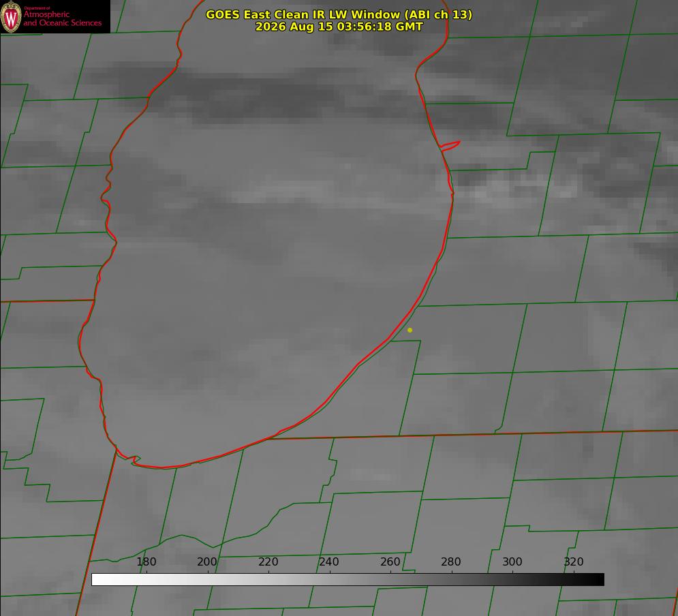
Task: Click the University of Wisconsin crest logo
Action: (11, 16)
